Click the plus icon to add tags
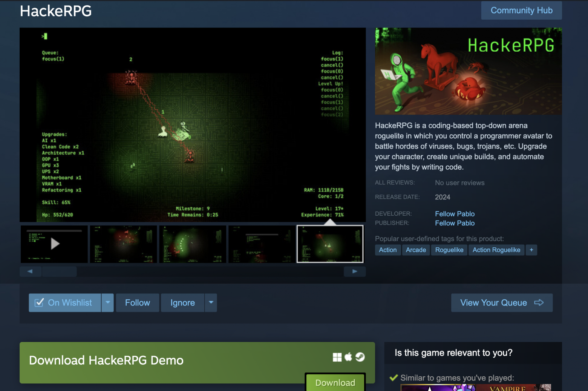This screenshot has width=588, height=391. pyautogui.click(x=531, y=250)
